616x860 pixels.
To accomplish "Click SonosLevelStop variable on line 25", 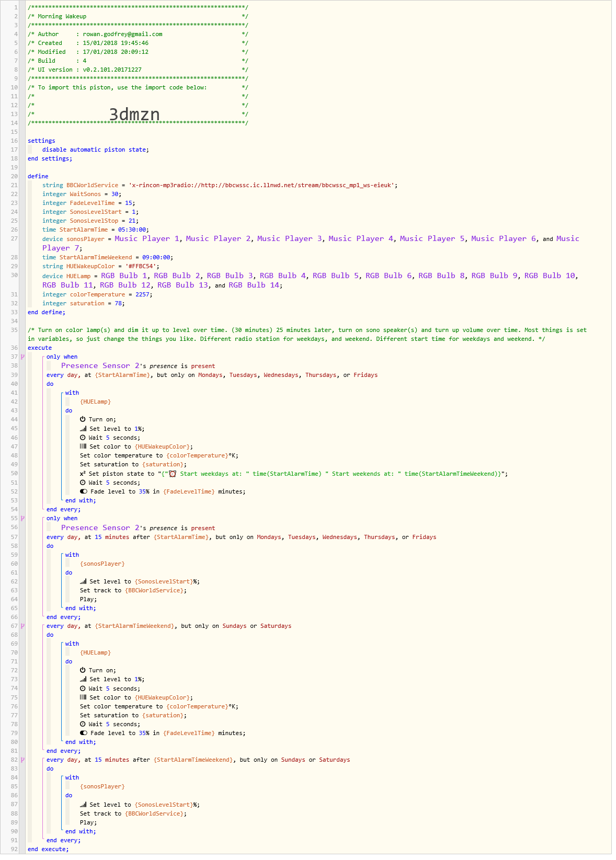I will tap(94, 221).
